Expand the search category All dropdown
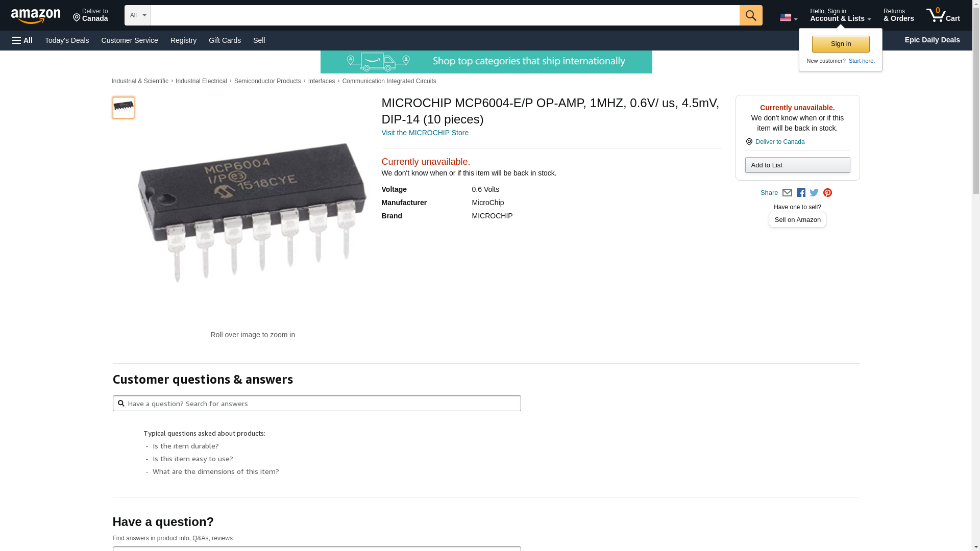 click(x=137, y=15)
